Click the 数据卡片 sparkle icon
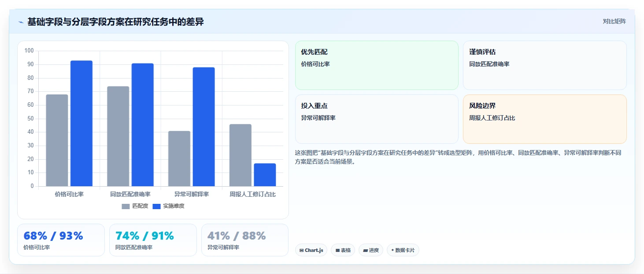 click(392, 250)
